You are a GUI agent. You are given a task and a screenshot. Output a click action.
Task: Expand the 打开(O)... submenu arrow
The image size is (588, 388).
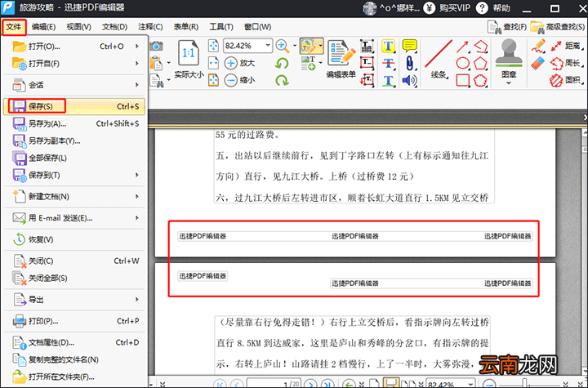137,47
